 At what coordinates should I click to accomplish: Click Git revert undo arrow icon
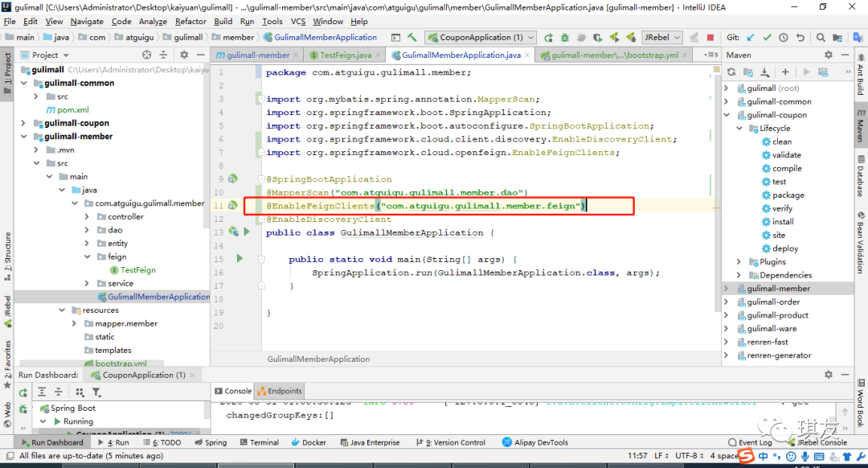click(x=800, y=38)
